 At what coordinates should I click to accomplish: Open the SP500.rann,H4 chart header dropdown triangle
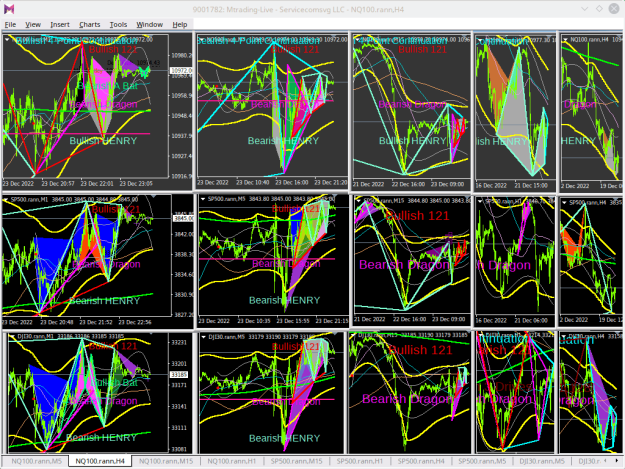pyautogui.click(x=564, y=202)
